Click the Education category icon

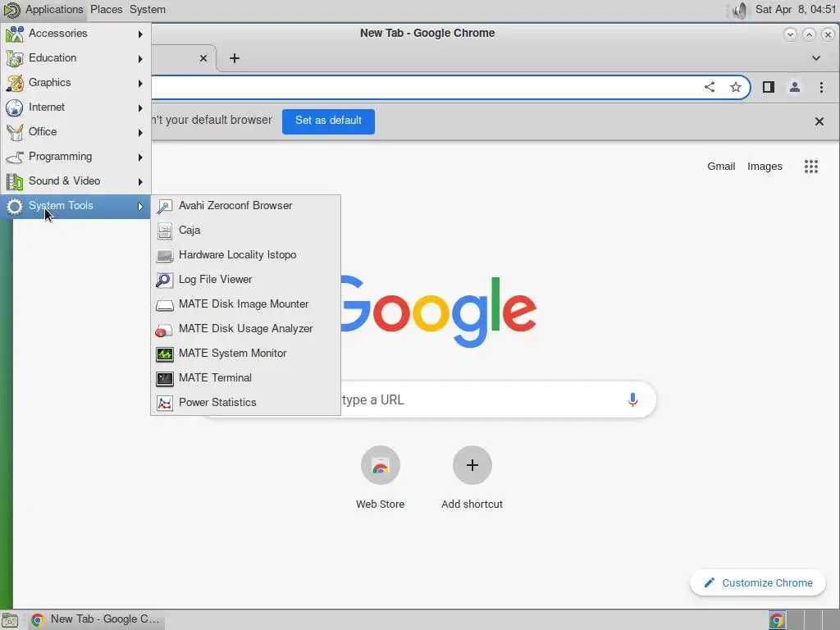tap(15, 58)
